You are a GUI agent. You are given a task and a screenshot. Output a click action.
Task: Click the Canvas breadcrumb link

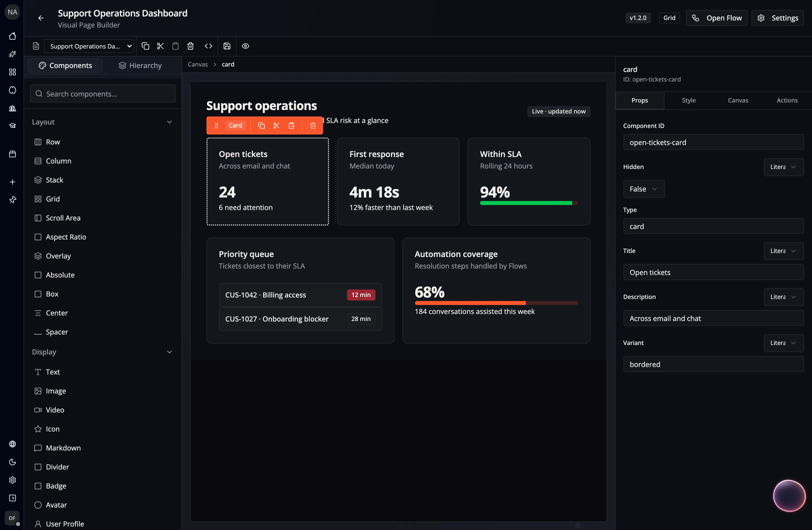pyautogui.click(x=197, y=64)
